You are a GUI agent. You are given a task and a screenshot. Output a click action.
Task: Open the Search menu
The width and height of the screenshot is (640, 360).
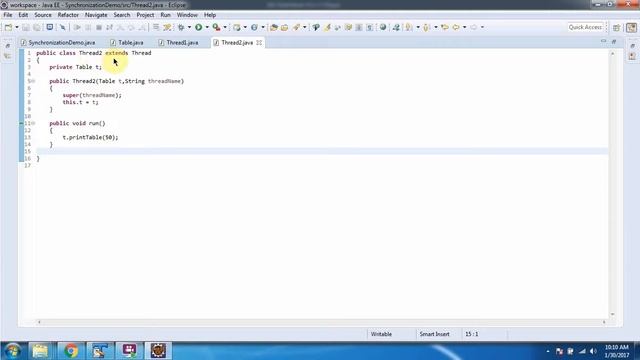click(x=122, y=15)
